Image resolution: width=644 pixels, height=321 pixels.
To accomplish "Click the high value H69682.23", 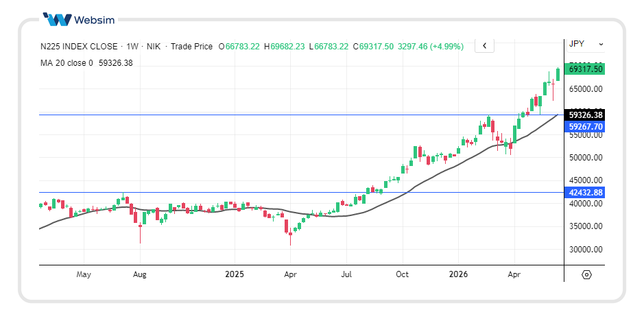I will click(x=284, y=47).
